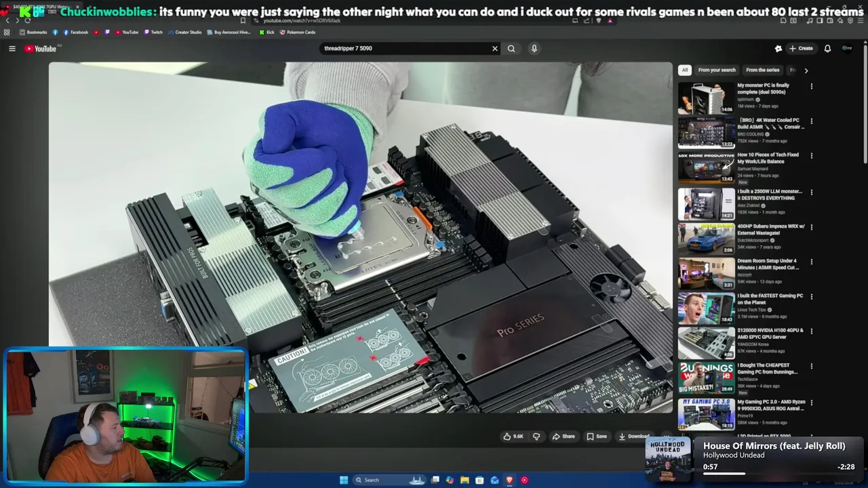This screenshot has height=488, width=868.
Task: Select the From the series chip
Action: [x=763, y=70]
